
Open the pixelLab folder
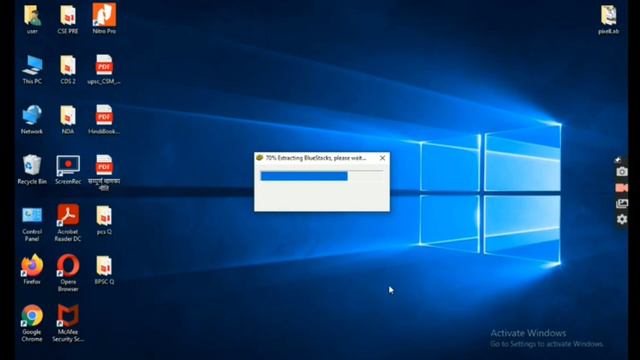pos(609,20)
